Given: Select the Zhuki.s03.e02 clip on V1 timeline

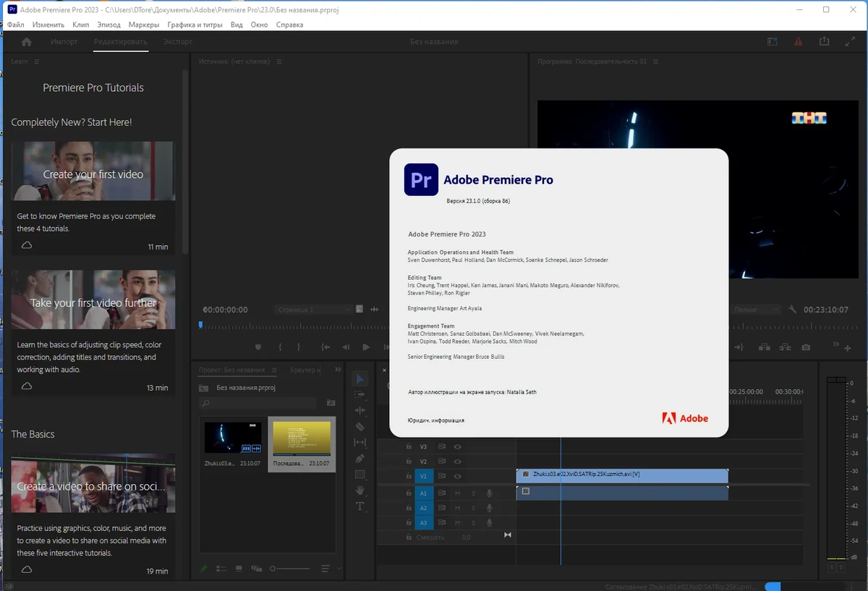Looking at the screenshot, I should pos(622,475).
